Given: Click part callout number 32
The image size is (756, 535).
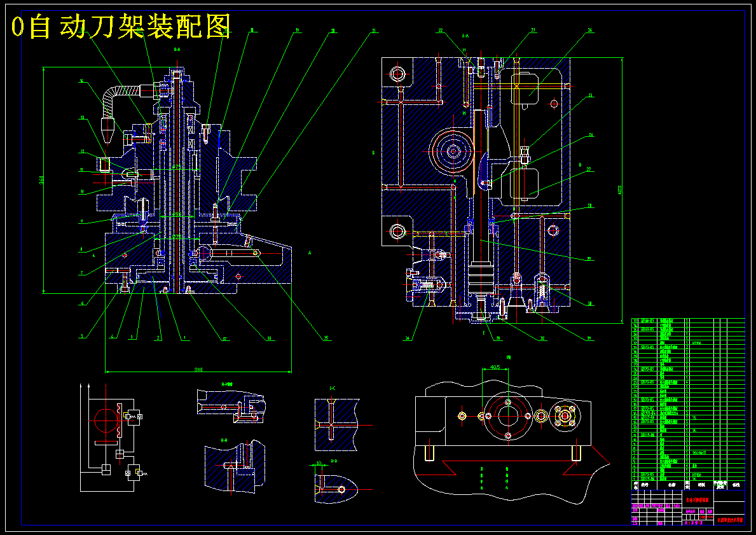Looking at the screenshot, I should (x=544, y=338).
